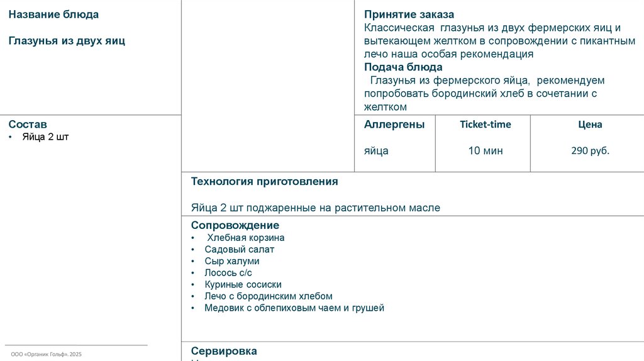
Task: Select the dish title 'Глазунья из двух яиц'
Action: click(67, 41)
